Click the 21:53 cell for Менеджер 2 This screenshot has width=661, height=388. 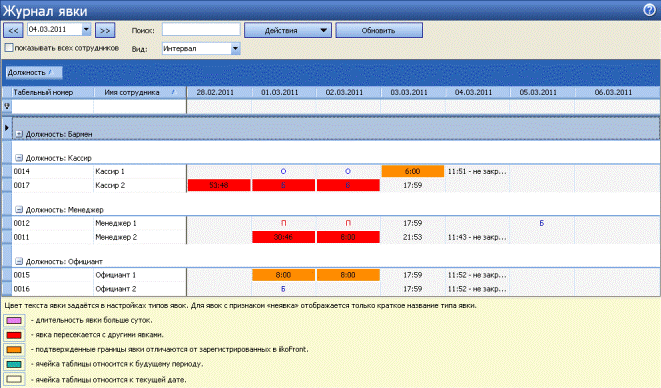coord(413,237)
